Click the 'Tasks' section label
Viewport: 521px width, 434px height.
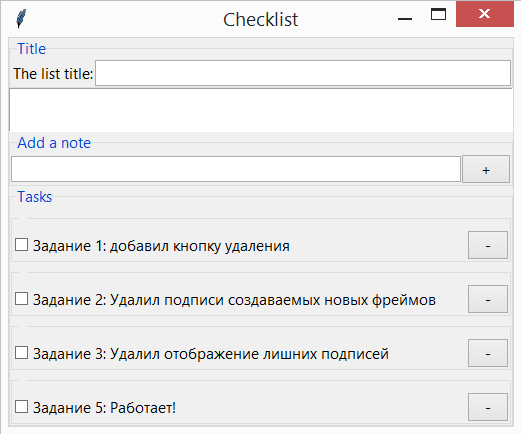click(35, 197)
